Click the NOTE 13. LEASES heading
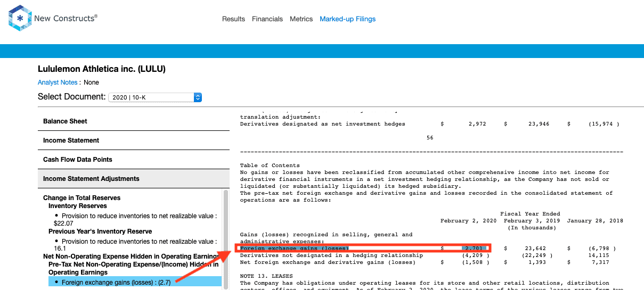The height and width of the screenshot is (290, 644). click(266, 276)
